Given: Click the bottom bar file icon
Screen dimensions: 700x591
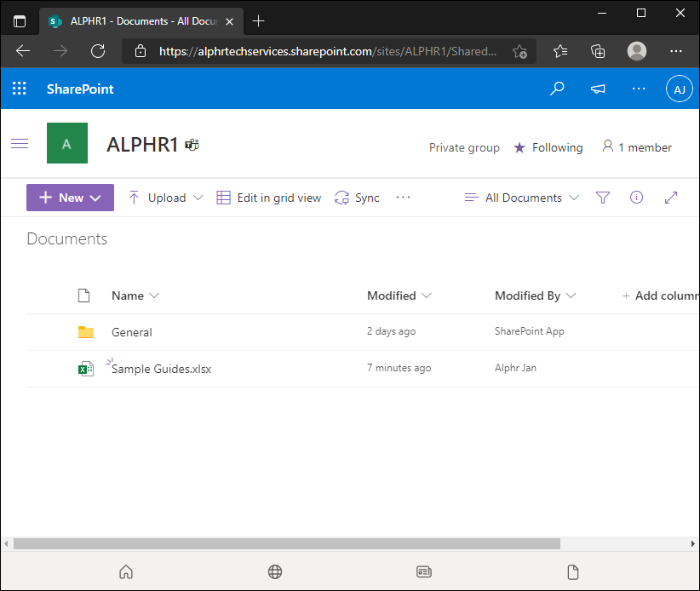Looking at the screenshot, I should pos(573,571).
